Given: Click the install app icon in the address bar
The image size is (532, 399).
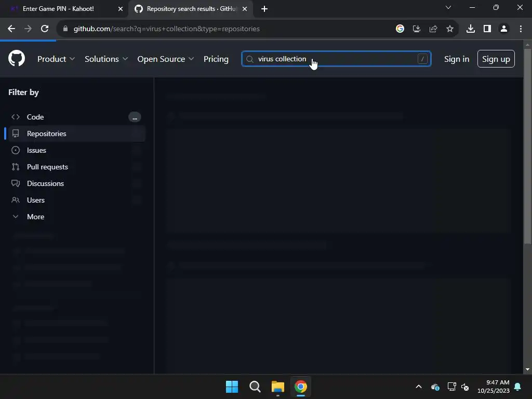Looking at the screenshot, I should point(416,29).
